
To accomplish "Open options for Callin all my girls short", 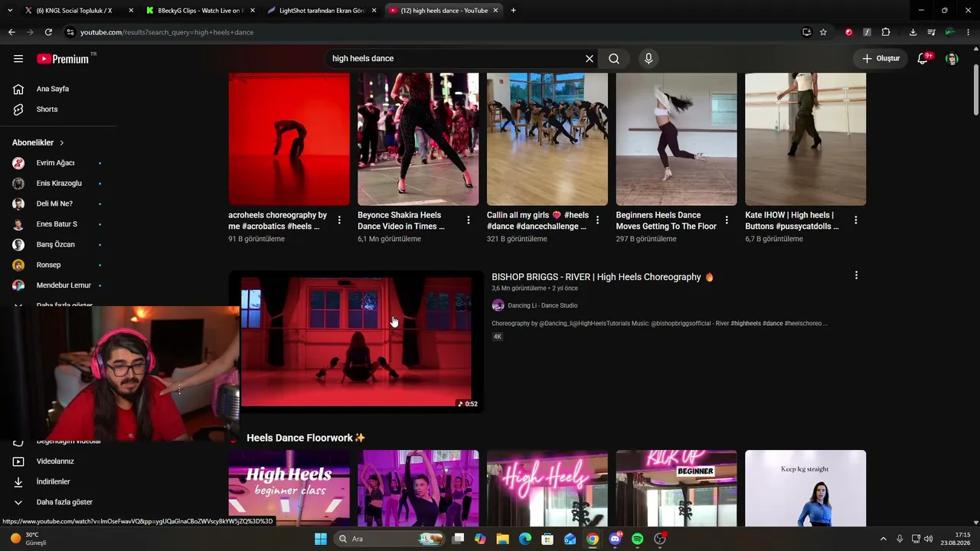I will pyautogui.click(x=598, y=220).
